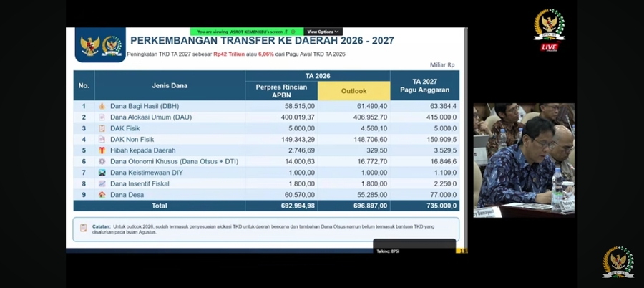Click the Garuda emblem on the slide header
Viewport: 644px width, 288px height.
(x=90, y=46)
